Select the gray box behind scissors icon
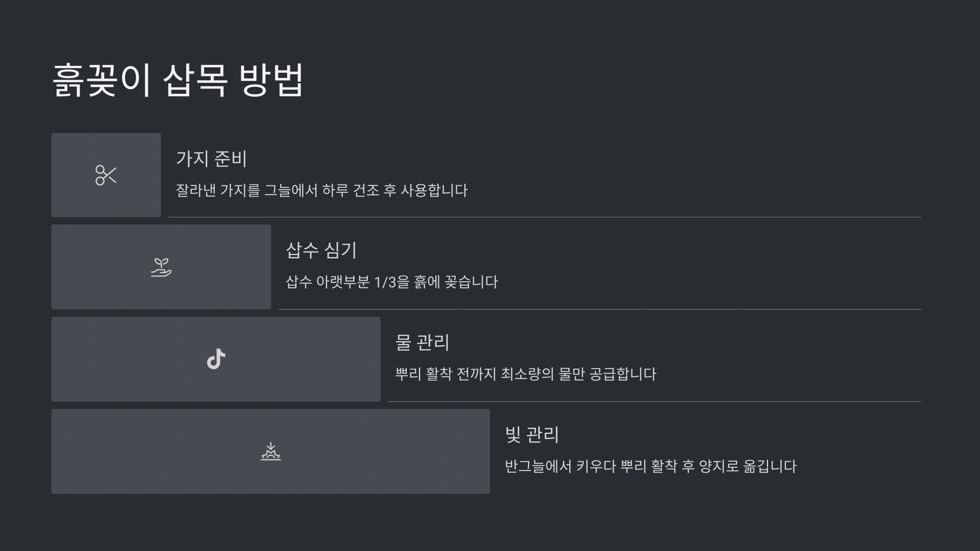Viewport: 980px width, 551px height. point(106,175)
